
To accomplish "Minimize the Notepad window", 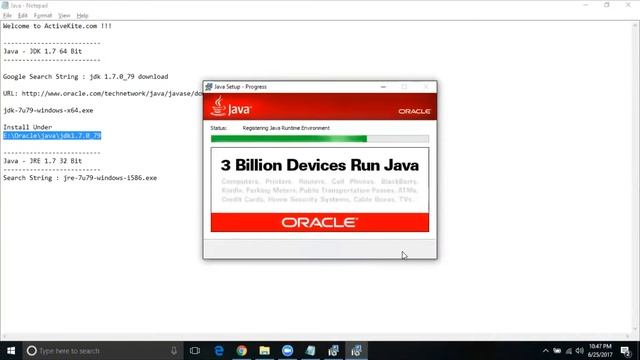I will [586, 5].
